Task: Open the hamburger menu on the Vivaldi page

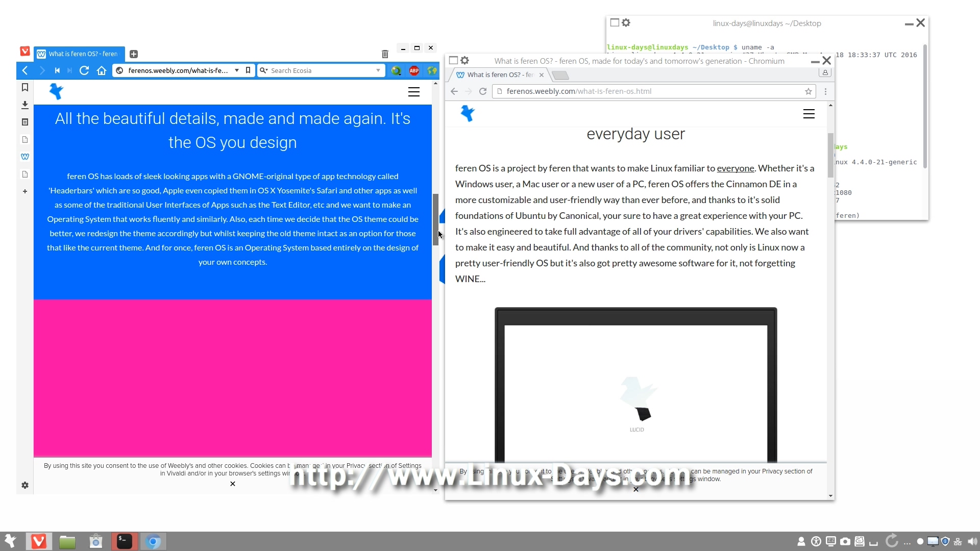Action: 414,92
